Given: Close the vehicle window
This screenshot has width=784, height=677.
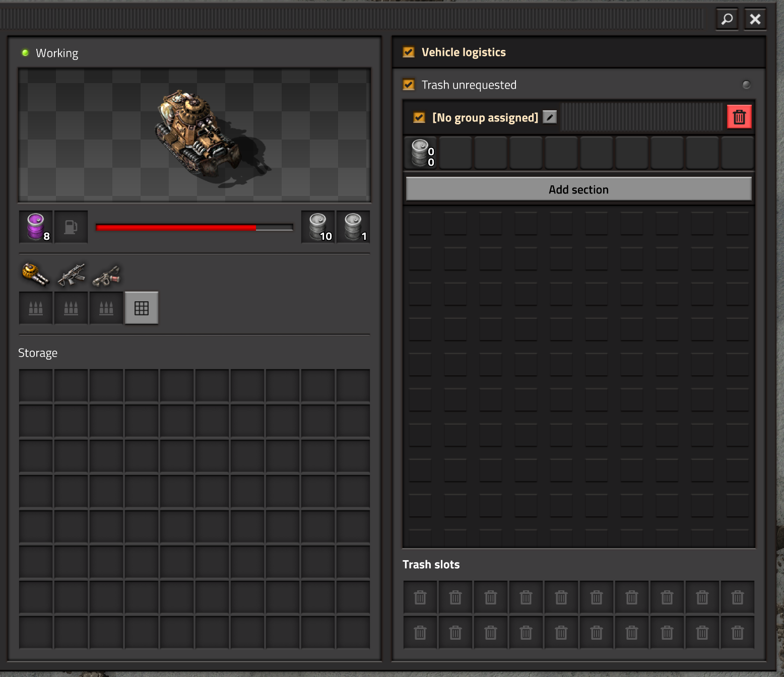Looking at the screenshot, I should (755, 19).
